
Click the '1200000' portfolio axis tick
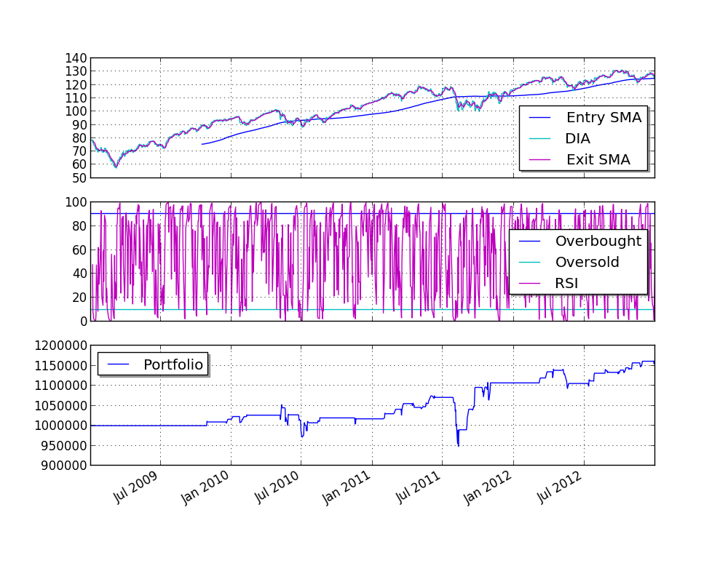pyautogui.click(x=61, y=346)
